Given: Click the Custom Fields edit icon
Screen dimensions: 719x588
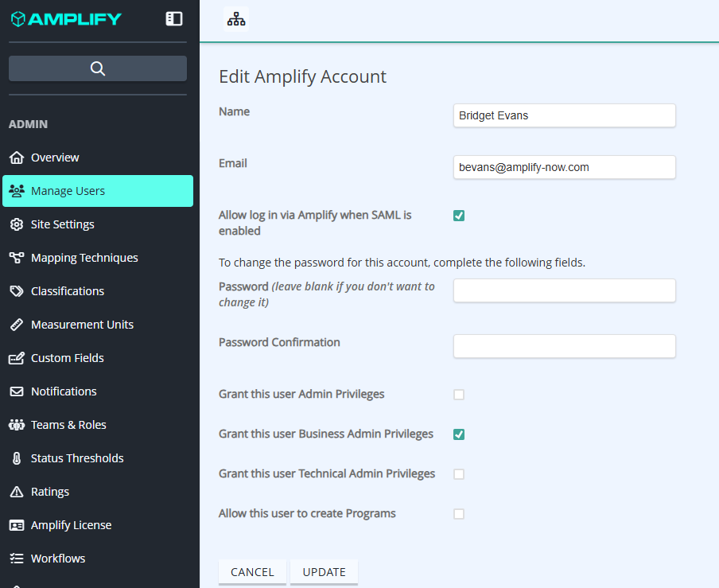Looking at the screenshot, I should [x=17, y=358].
